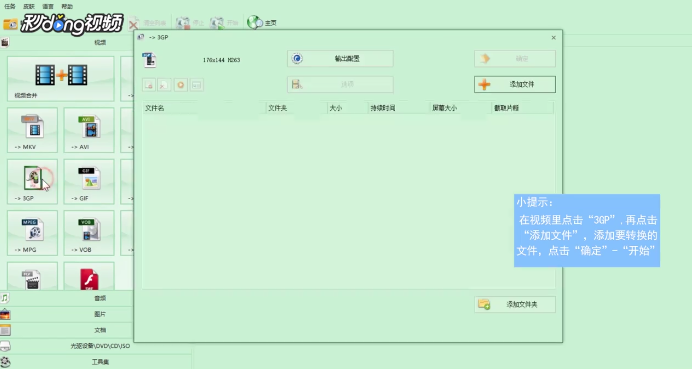
Task: Open the 皮肤 menu
Action: tap(29, 7)
